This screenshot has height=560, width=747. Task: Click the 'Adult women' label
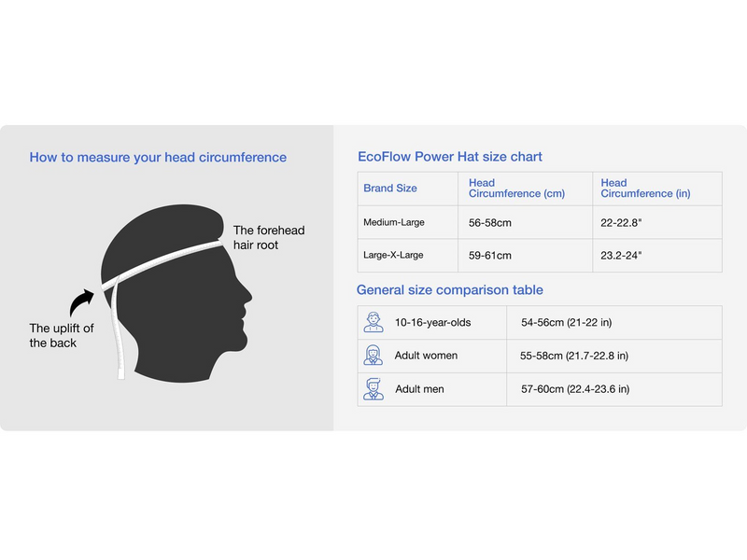click(x=427, y=356)
